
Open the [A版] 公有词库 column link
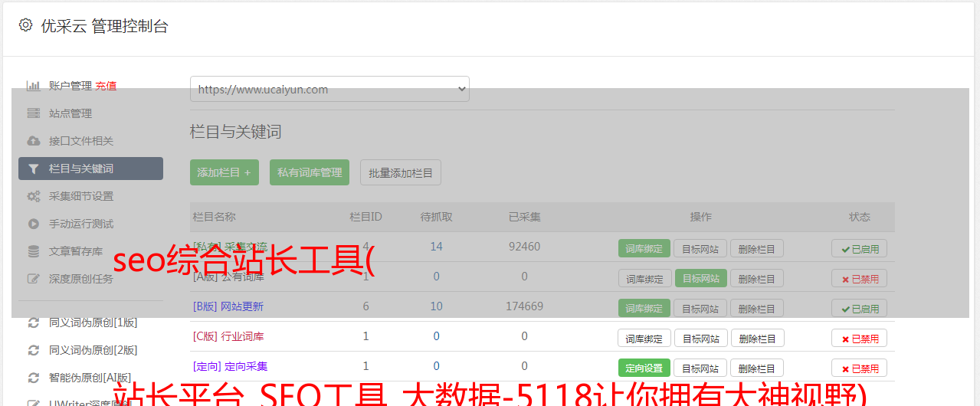pos(228,277)
